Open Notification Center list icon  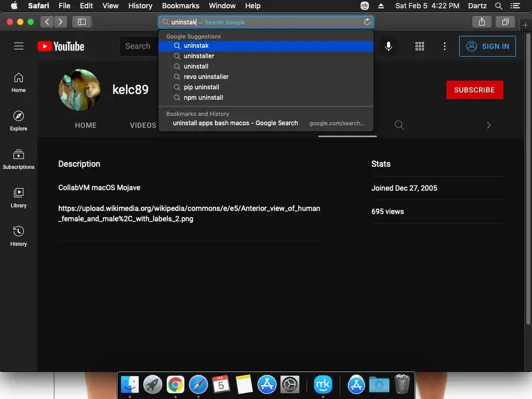tap(515, 6)
